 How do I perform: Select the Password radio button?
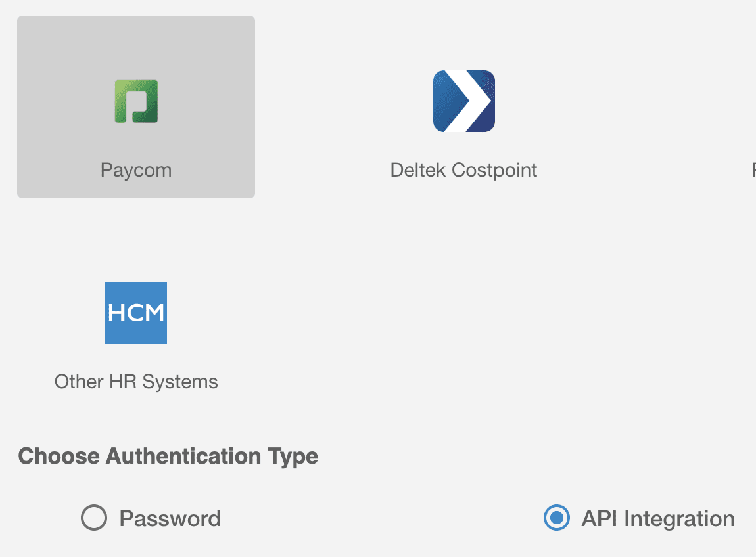[94, 518]
